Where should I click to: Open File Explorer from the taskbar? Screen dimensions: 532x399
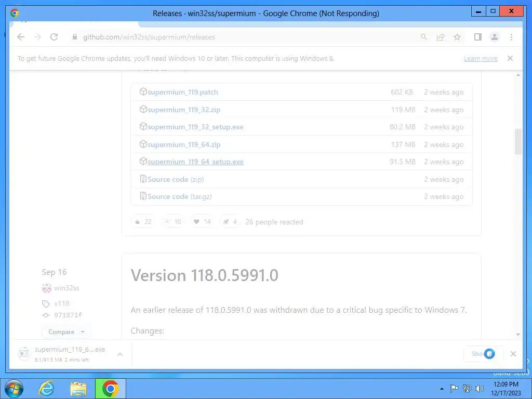[78, 389]
